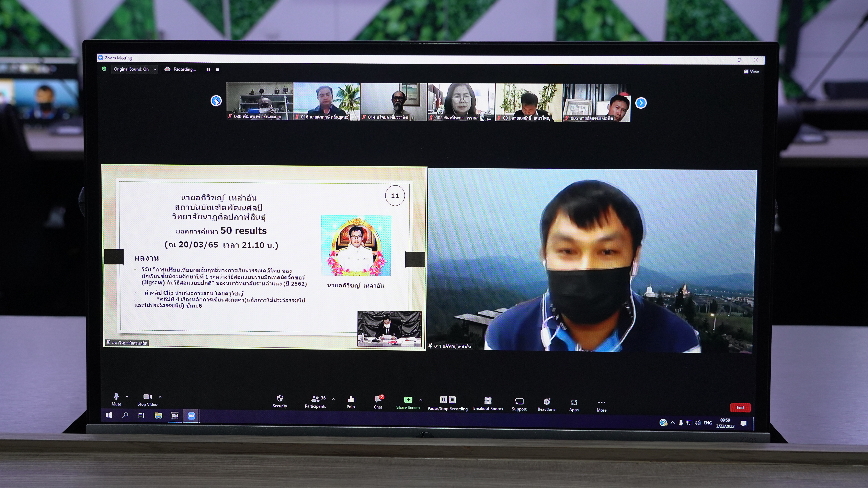
Task: Open the View layout menu
Action: click(x=752, y=71)
